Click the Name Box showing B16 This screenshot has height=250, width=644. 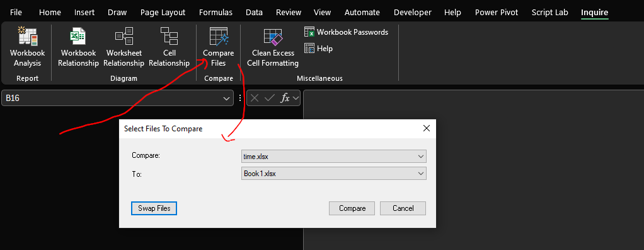(x=117, y=98)
